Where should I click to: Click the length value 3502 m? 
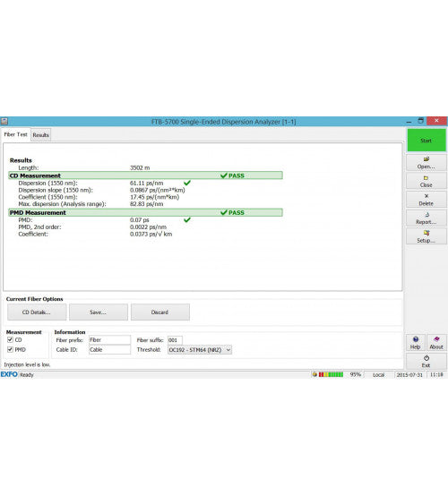point(140,167)
